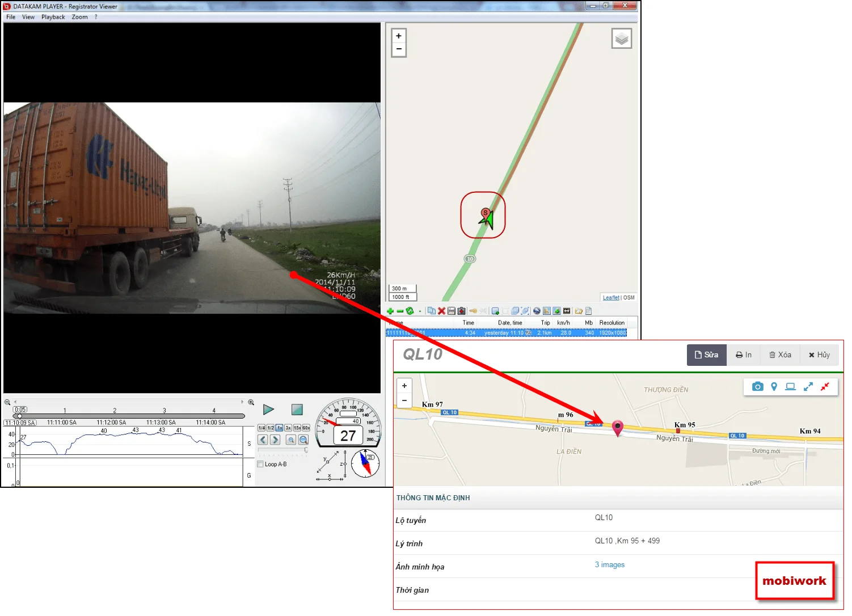Screen dimensions: 852x616
Task: Click the pink marker on QL10 map
Action: (x=618, y=428)
